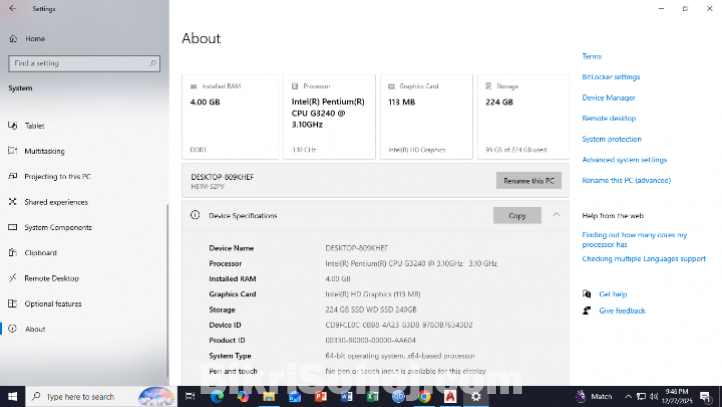Screen dimensions: 722x407
Task: Click the Rename this PC button
Action: point(528,180)
